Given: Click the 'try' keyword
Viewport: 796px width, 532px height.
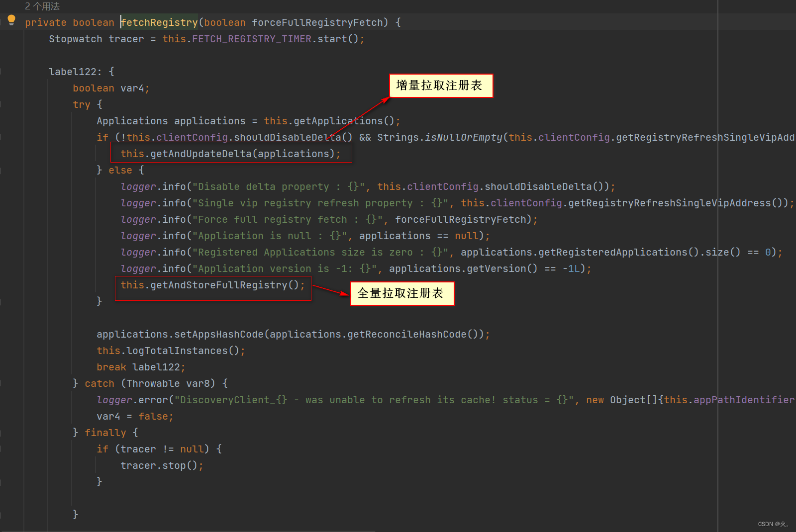Looking at the screenshot, I should point(82,104).
